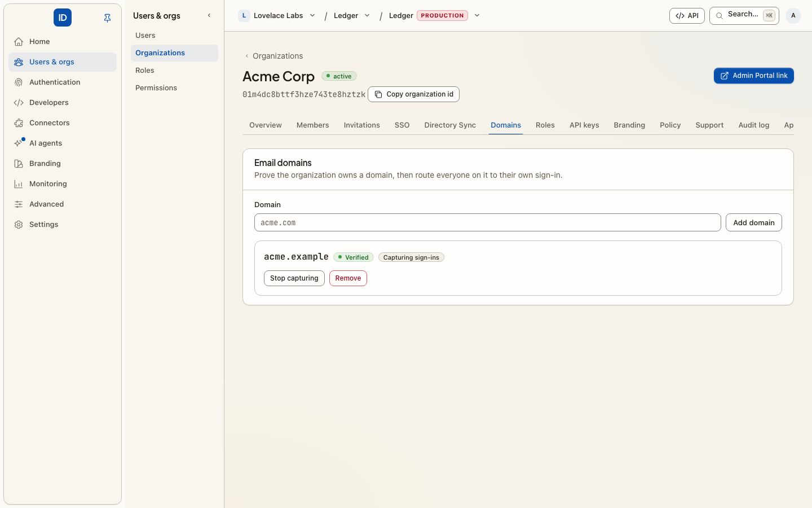Click the active status badge
Screen dimensions: 812x508
pos(339,76)
